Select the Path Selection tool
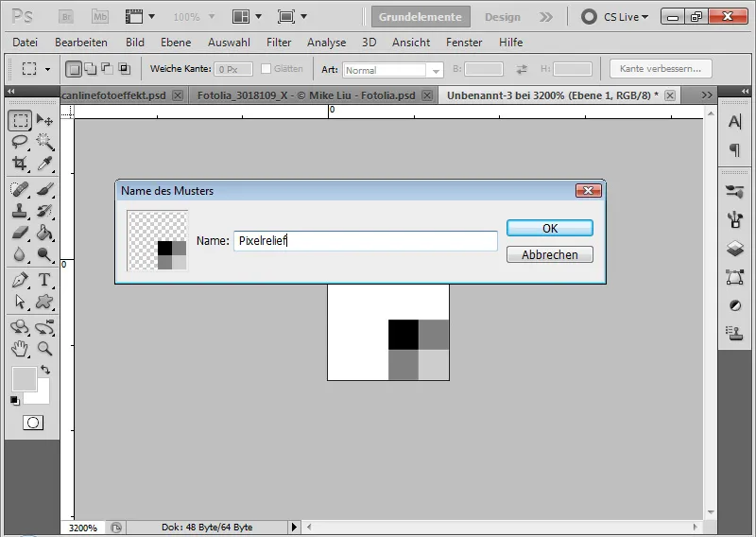Viewport: 756px width, 537px height. tap(20, 302)
